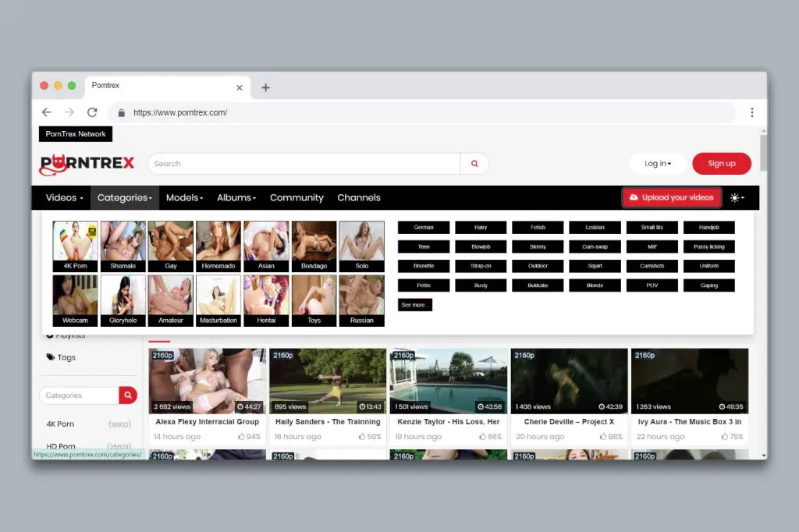Open the Videos dropdown menu
This screenshot has height=532, width=799.
click(63, 197)
